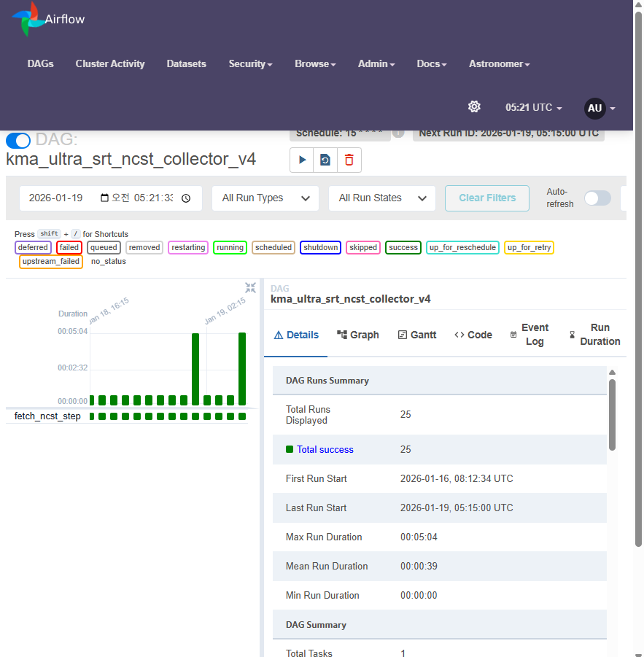Expand the All Run States dropdown
Image resolution: width=644 pixels, height=657 pixels.
tap(381, 198)
